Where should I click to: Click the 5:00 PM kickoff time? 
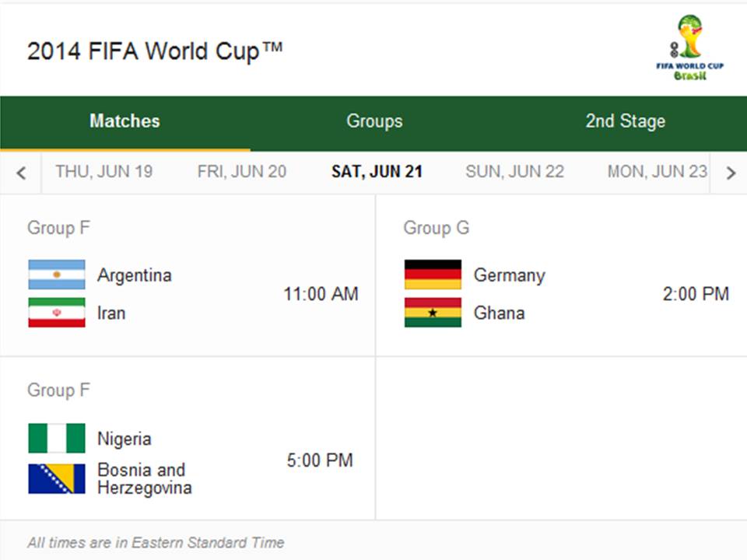click(319, 460)
